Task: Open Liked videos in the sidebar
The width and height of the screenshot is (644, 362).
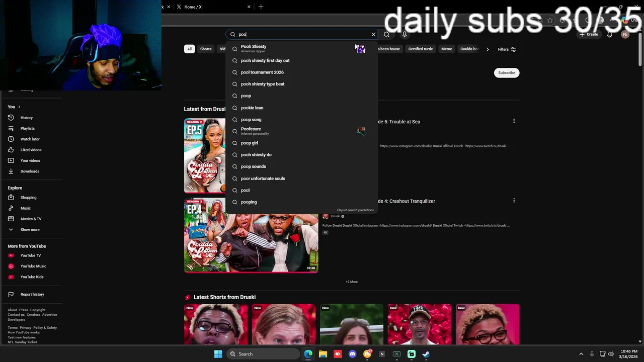Action: coord(31,150)
